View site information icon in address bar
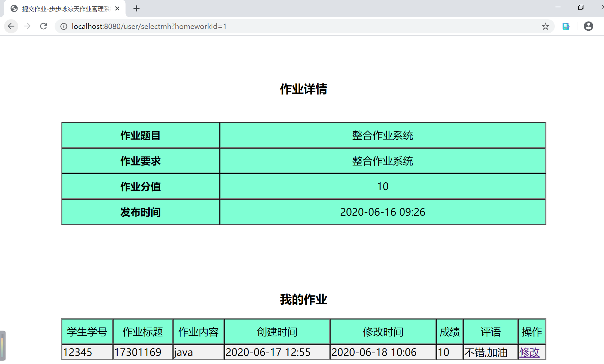 click(64, 26)
